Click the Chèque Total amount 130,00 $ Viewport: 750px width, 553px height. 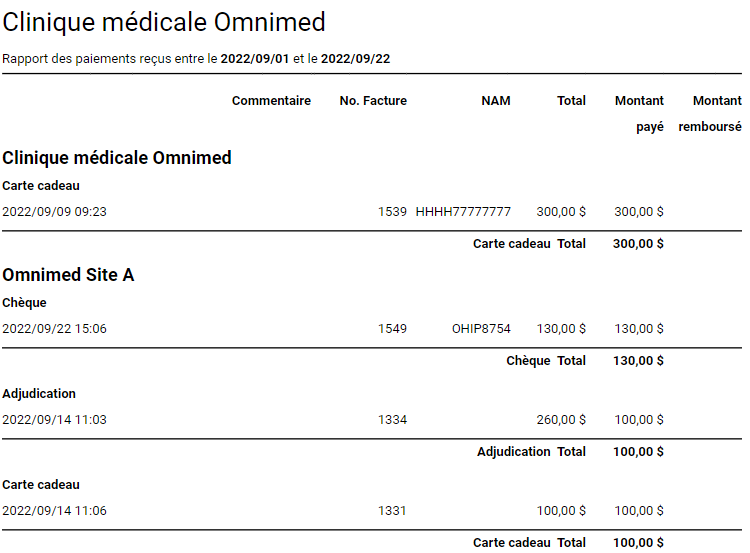tap(638, 361)
